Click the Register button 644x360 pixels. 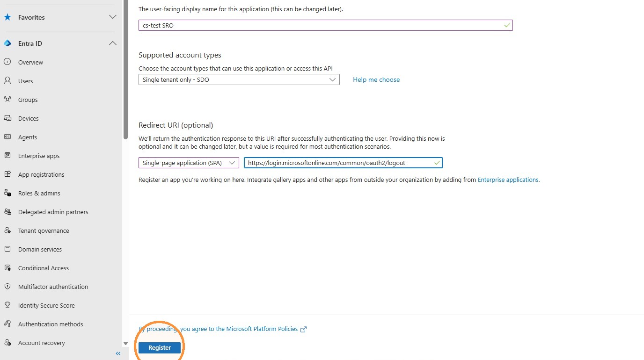click(x=160, y=347)
